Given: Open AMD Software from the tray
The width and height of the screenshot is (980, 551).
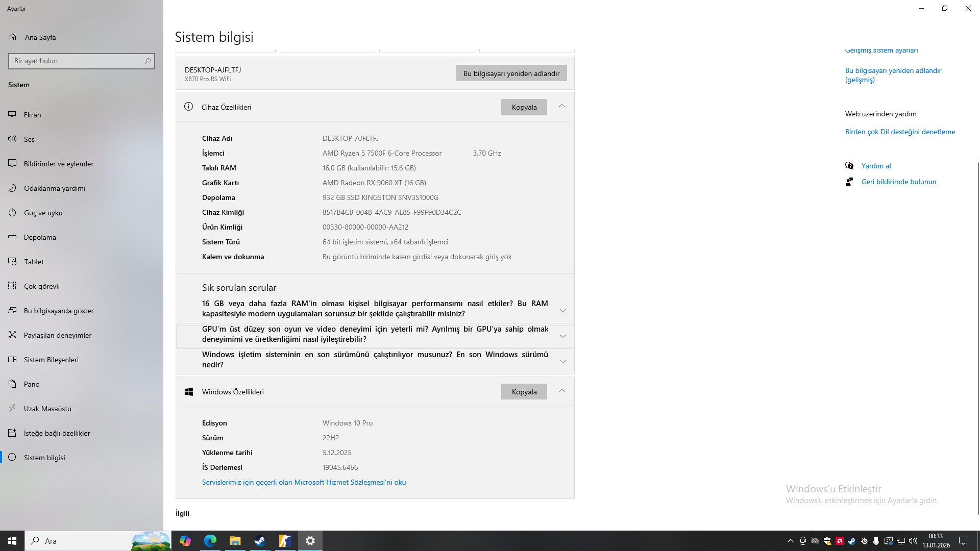Looking at the screenshot, I should [840, 541].
